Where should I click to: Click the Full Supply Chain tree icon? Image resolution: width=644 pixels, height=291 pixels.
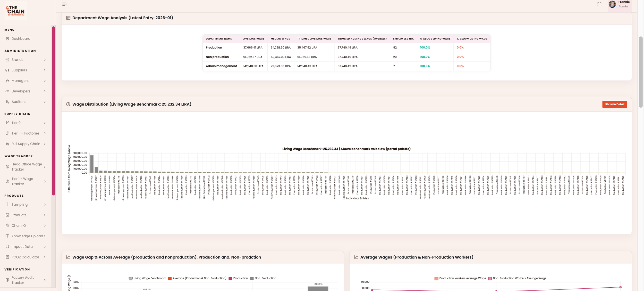pos(7,144)
